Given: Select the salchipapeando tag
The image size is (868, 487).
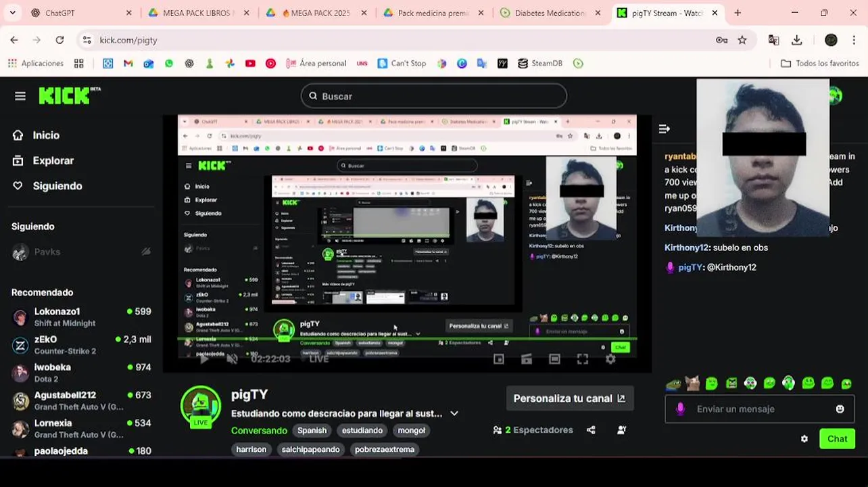Looking at the screenshot, I should pos(311,449).
